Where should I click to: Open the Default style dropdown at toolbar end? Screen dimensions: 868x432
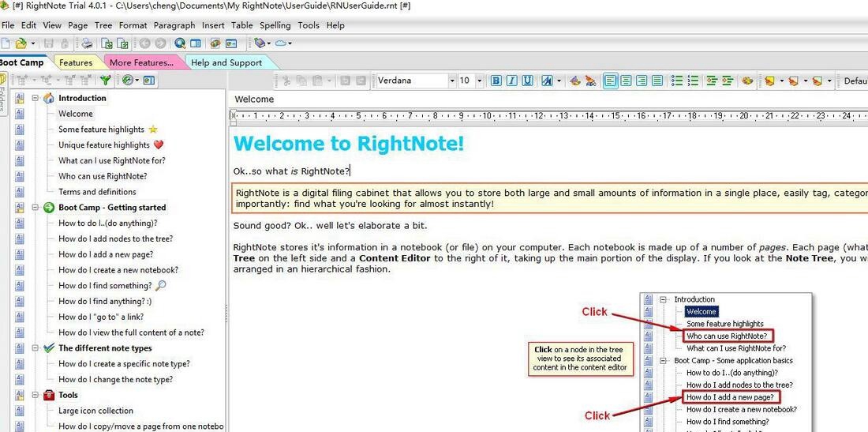(854, 81)
